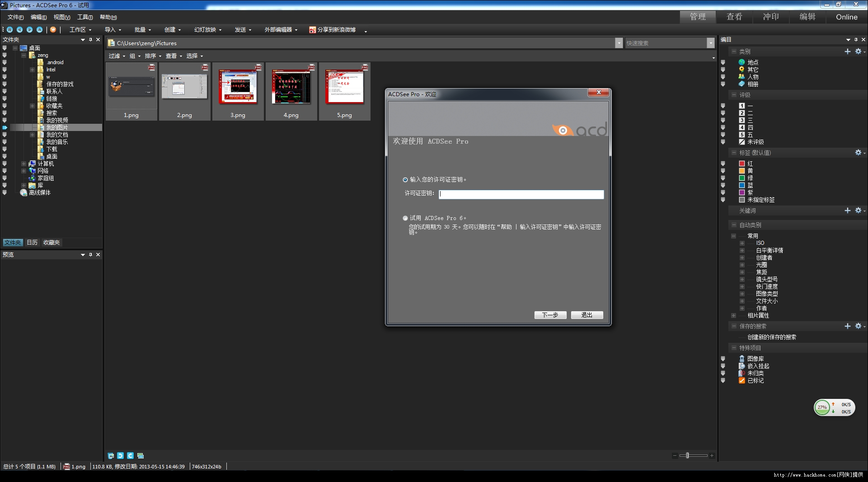Click the Up folder navigation icon

pyautogui.click(x=39, y=29)
